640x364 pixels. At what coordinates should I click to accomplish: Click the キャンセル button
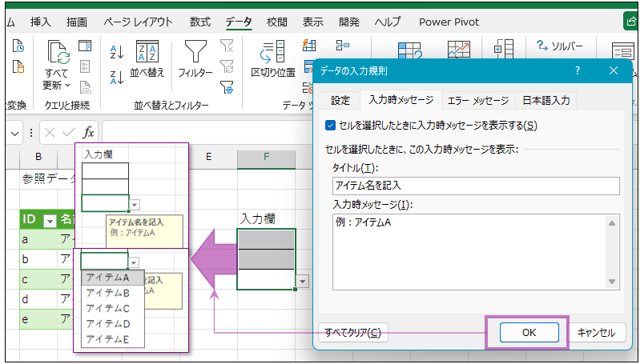(596, 333)
